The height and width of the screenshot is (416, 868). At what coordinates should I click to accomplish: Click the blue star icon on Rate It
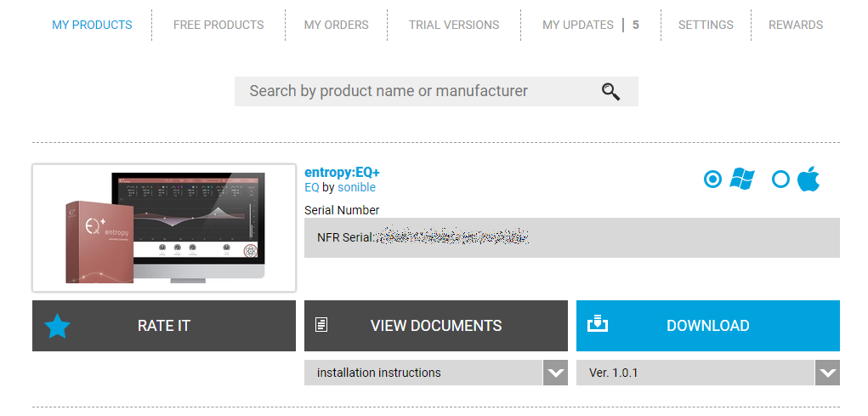tap(57, 326)
